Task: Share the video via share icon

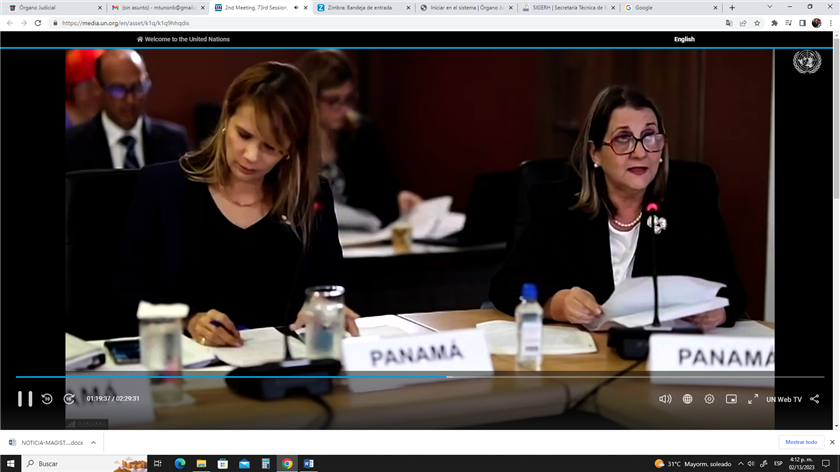Action: coord(815,399)
